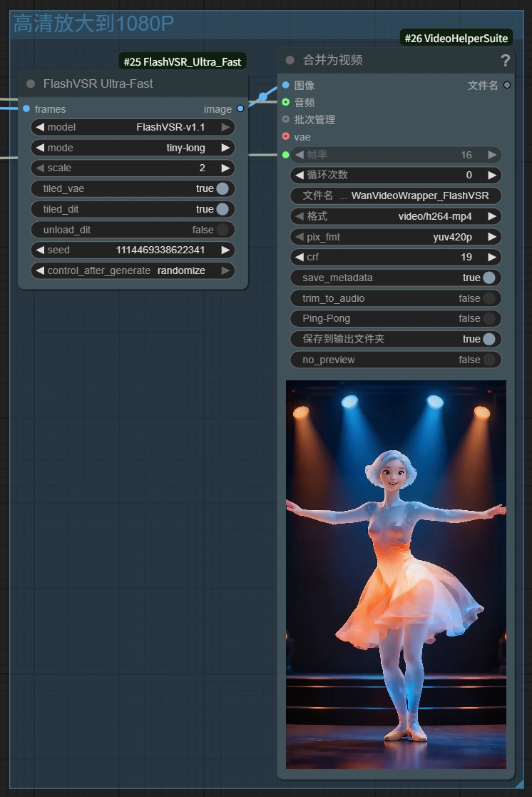Turn on the Ping-Pong toggle
Viewport: 532px width, 797px height.
[x=488, y=319]
